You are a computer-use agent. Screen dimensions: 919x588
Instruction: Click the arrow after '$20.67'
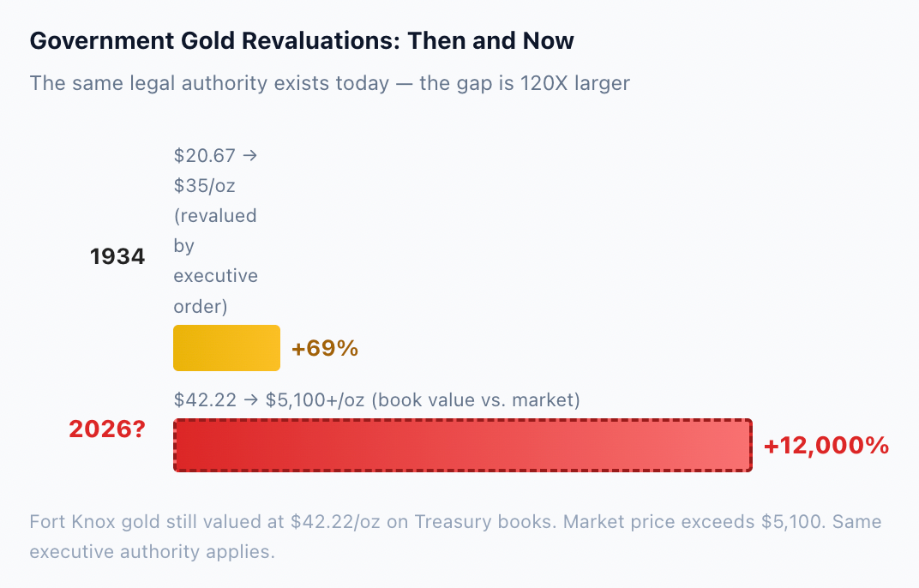pos(249,155)
